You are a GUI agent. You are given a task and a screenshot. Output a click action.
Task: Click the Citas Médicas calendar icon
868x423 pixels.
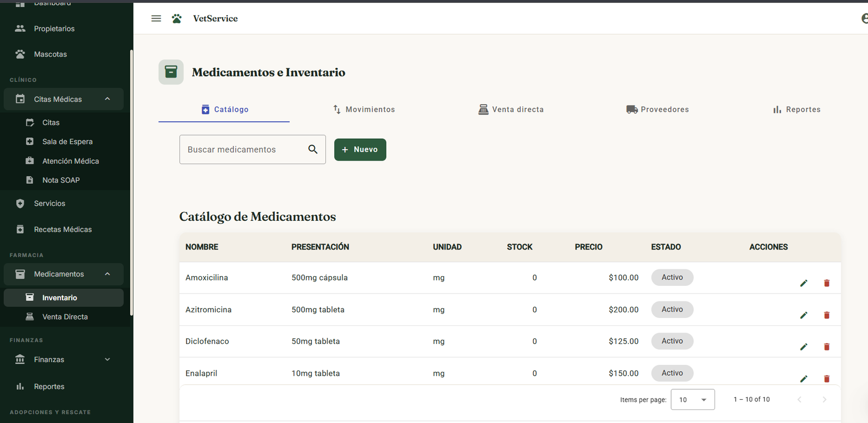click(x=20, y=99)
